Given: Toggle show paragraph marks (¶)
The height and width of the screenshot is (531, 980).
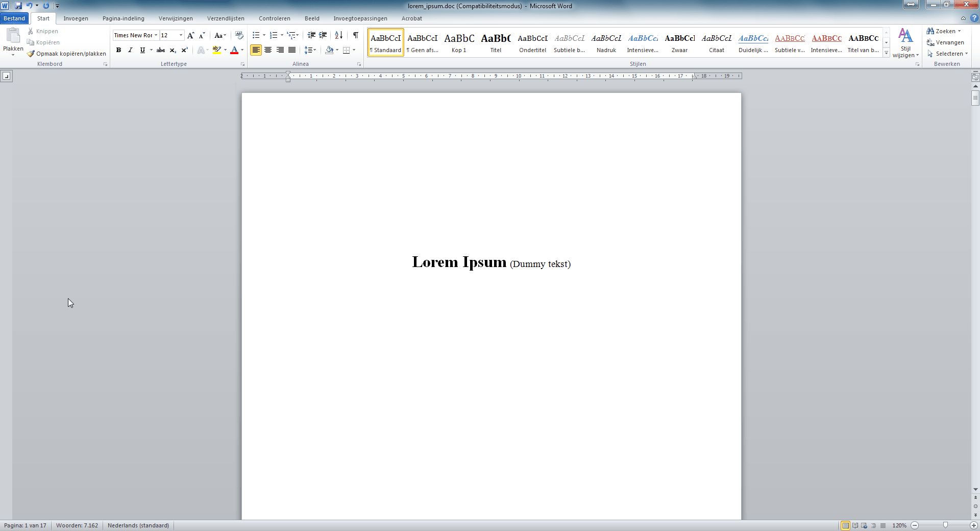Looking at the screenshot, I should pos(356,35).
